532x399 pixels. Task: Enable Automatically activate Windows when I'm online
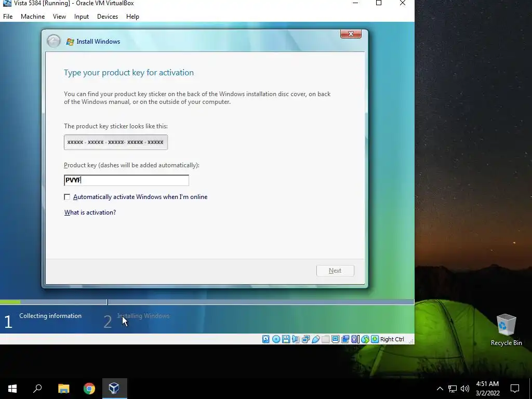pyautogui.click(x=67, y=197)
